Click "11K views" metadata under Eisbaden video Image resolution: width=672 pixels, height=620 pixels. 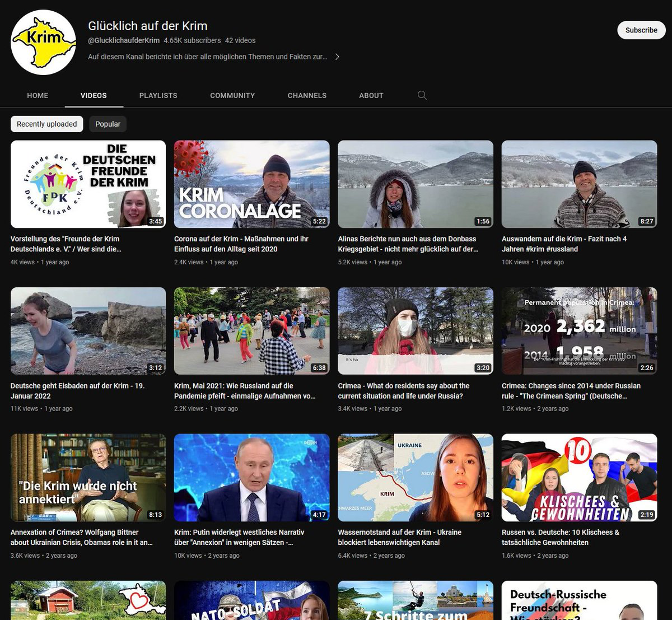pos(24,409)
